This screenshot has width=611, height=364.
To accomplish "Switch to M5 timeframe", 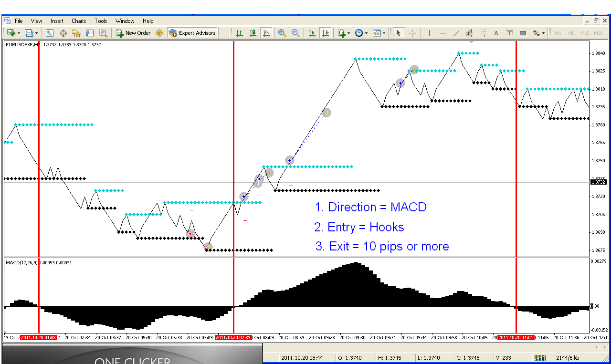I will pos(571,33).
